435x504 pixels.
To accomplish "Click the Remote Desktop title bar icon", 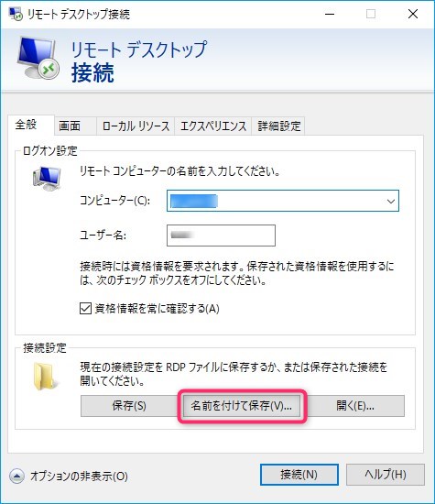I will click(15, 14).
